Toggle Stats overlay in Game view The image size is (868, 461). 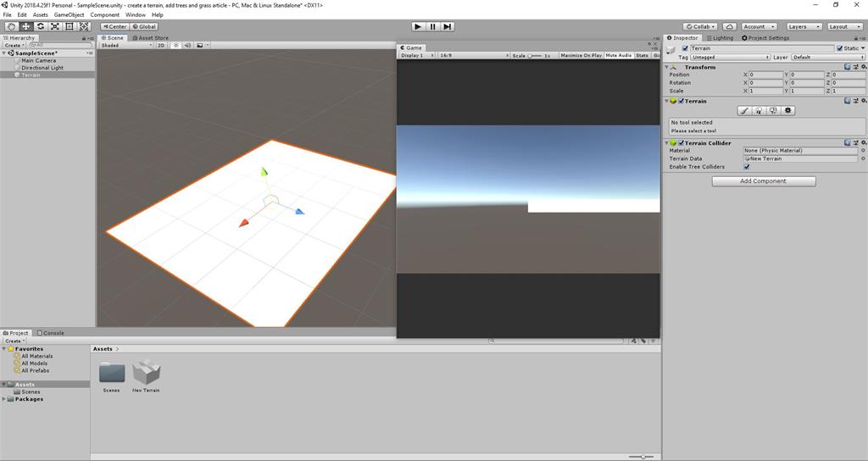643,55
